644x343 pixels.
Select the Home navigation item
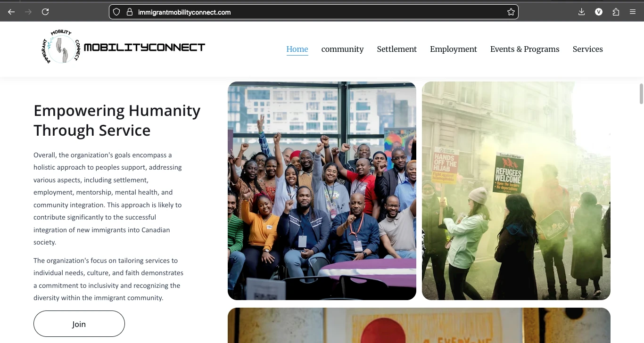297,49
